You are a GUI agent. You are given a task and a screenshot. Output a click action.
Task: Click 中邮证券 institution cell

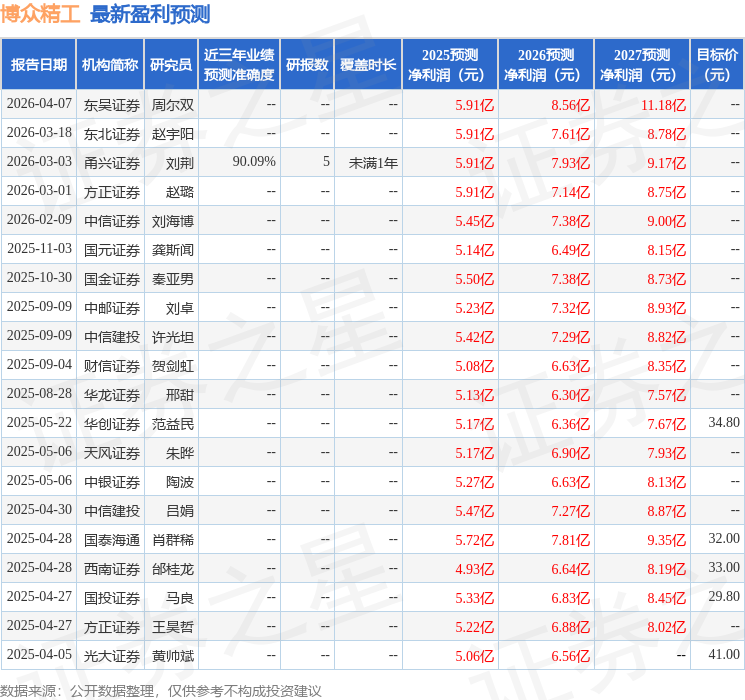pyautogui.click(x=112, y=308)
